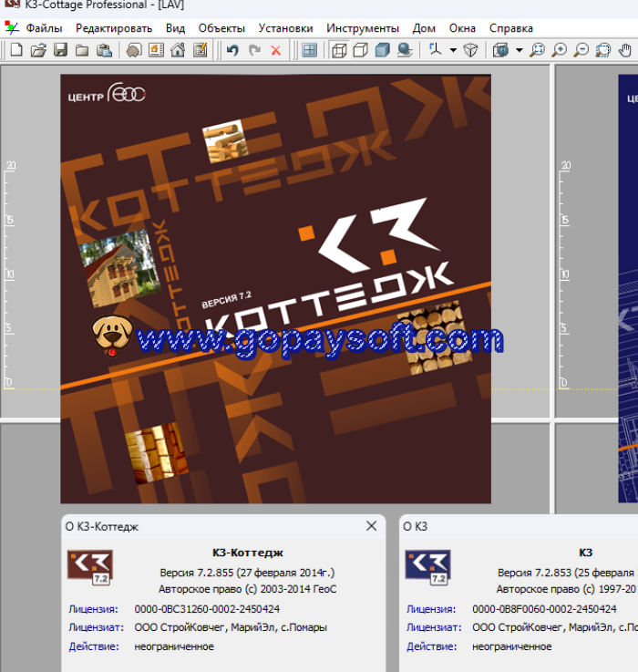Undo the last action
The image size is (638, 672).
(x=232, y=50)
